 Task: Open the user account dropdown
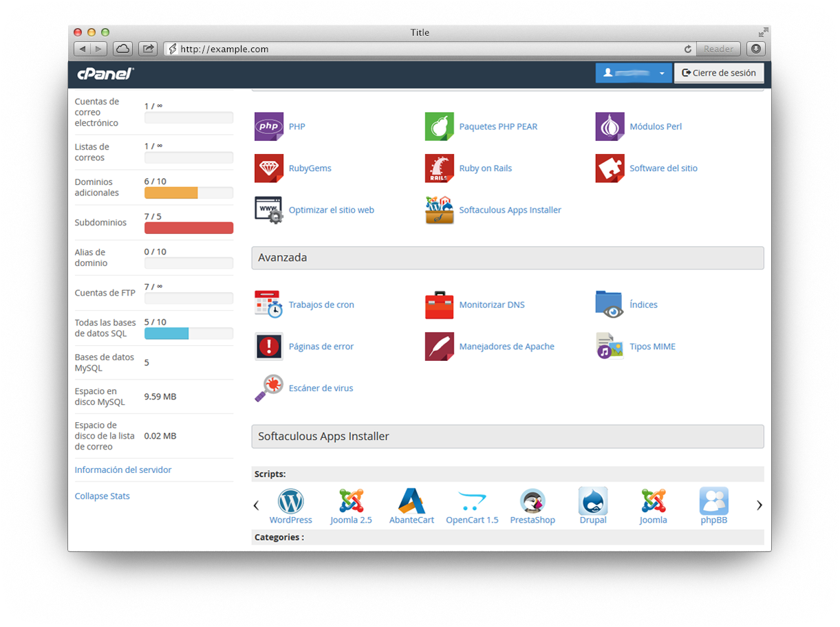click(x=634, y=73)
